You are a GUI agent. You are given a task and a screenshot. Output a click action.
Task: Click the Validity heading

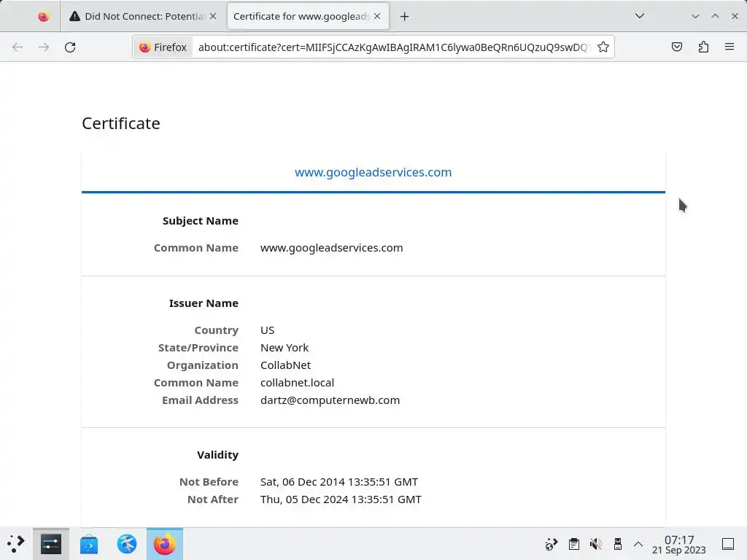click(x=217, y=455)
